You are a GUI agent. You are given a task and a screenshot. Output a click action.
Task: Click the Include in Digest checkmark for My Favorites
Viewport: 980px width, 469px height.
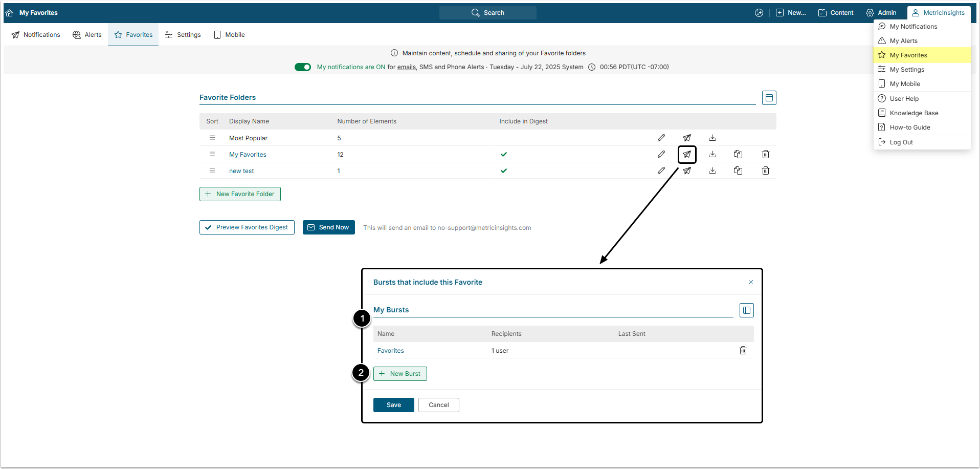pyautogui.click(x=504, y=154)
